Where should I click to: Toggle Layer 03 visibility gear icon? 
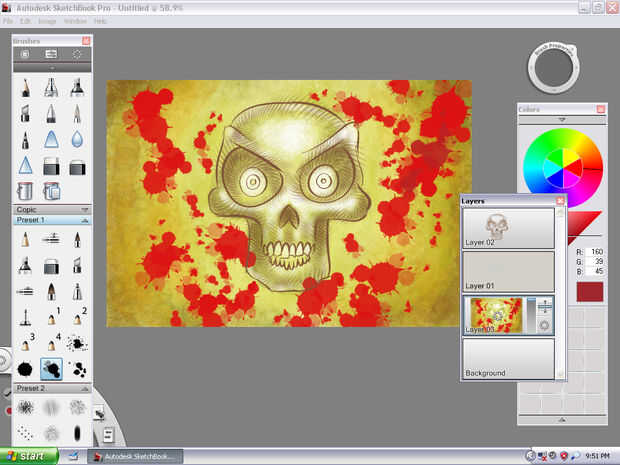coord(544,325)
